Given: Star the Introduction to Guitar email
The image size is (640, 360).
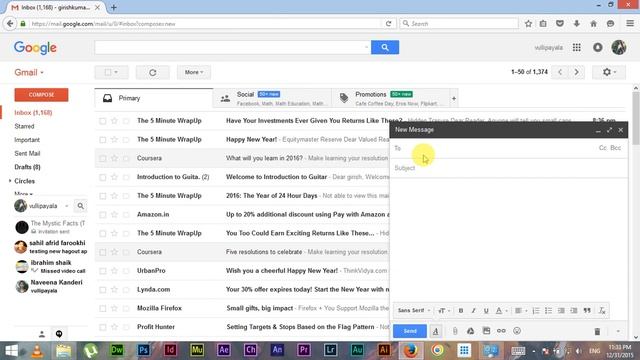Looking at the screenshot, I should click(x=114, y=177).
